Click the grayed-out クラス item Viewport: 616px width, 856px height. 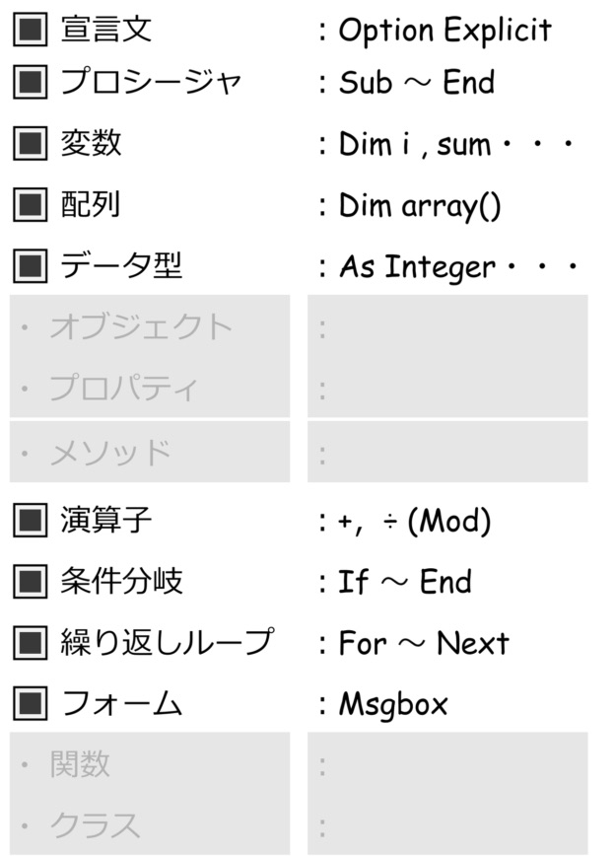[x=95, y=824]
